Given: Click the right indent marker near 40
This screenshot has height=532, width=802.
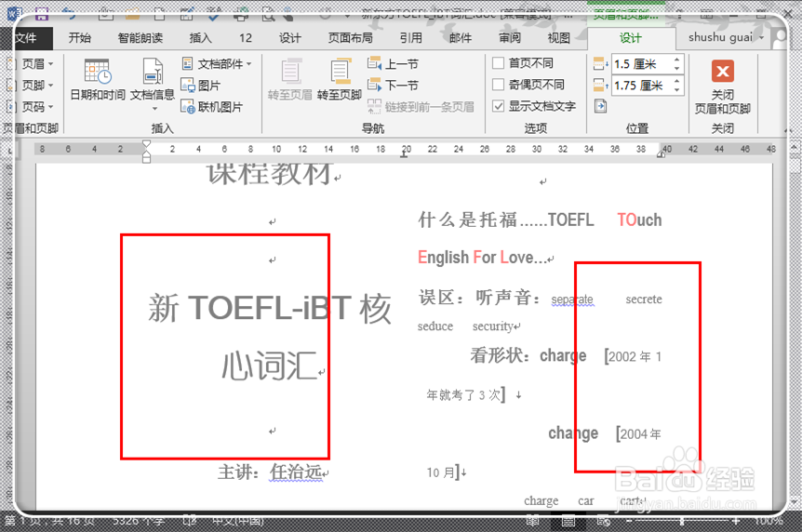Looking at the screenshot, I should [662, 154].
